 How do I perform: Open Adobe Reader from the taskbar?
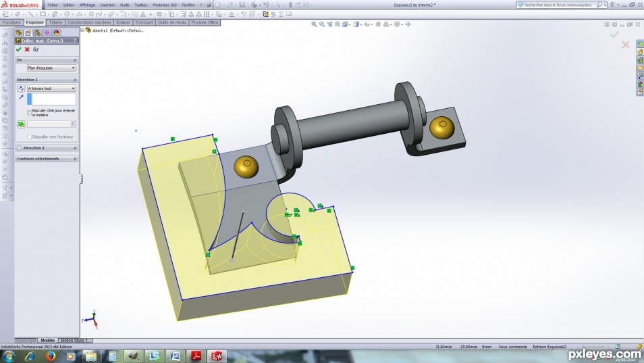(196, 356)
